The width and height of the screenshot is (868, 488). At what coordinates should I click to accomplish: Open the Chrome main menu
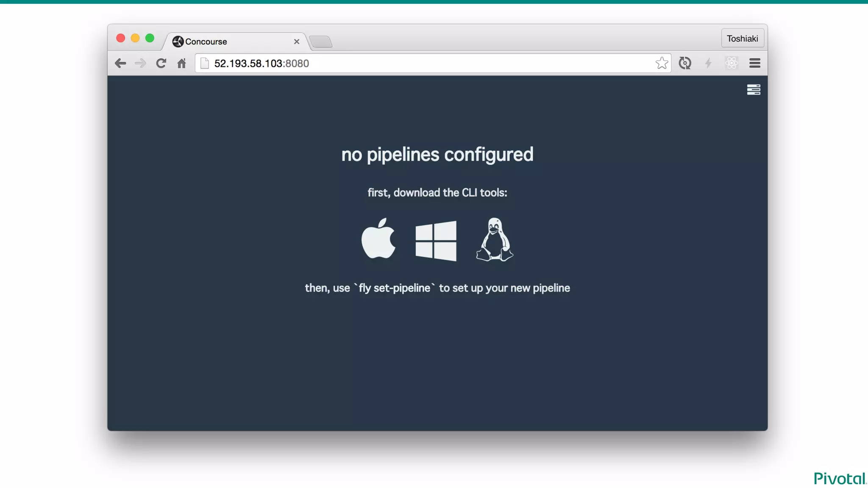point(754,63)
